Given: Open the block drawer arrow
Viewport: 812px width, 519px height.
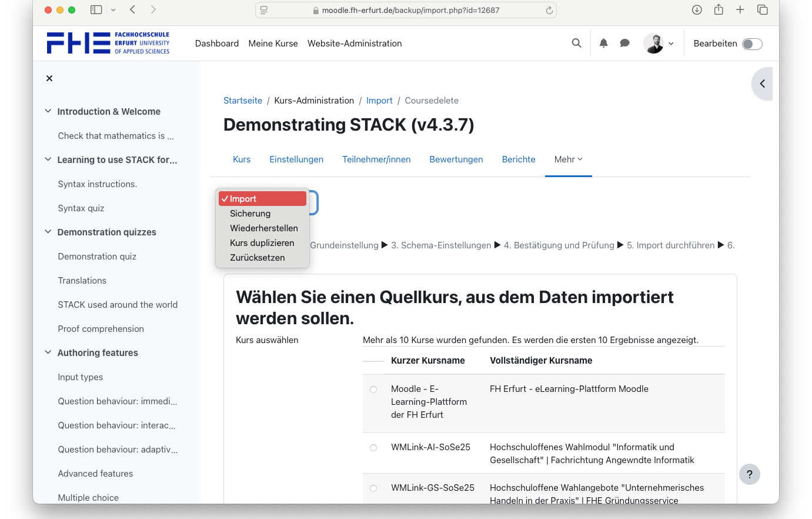Looking at the screenshot, I should coord(762,84).
